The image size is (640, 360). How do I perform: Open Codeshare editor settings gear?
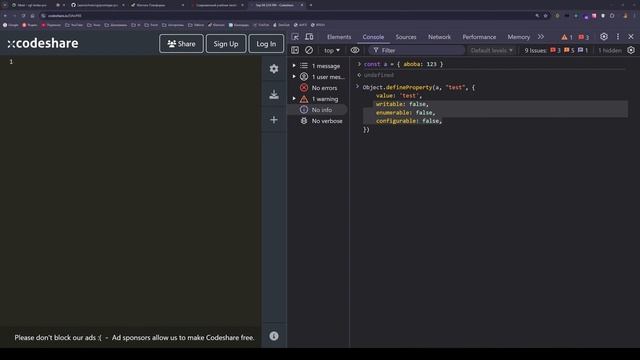(x=274, y=69)
